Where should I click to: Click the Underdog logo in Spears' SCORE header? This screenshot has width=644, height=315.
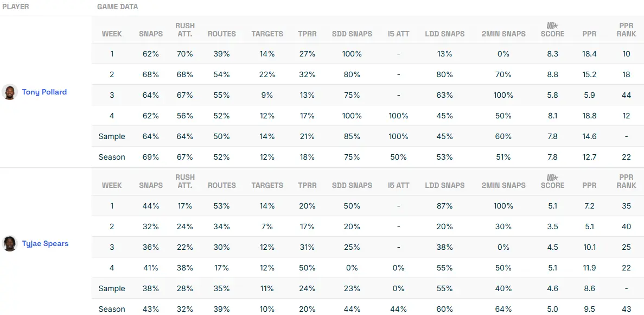pyautogui.click(x=552, y=177)
